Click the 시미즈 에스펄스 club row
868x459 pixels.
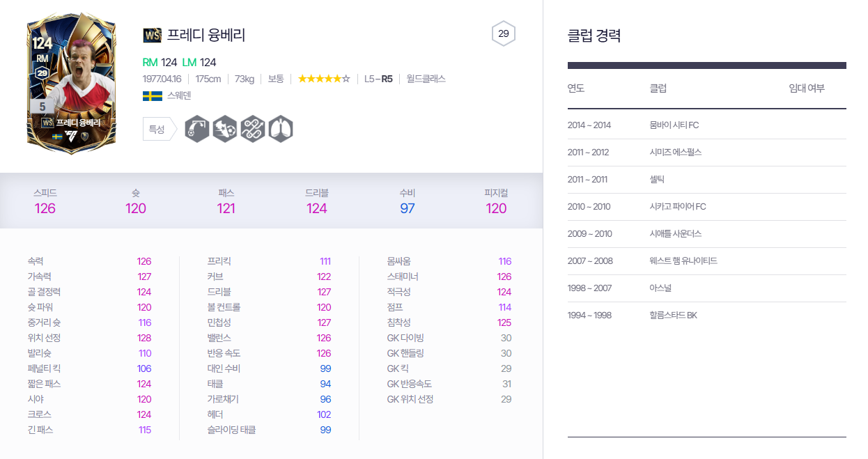[x=707, y=152]
